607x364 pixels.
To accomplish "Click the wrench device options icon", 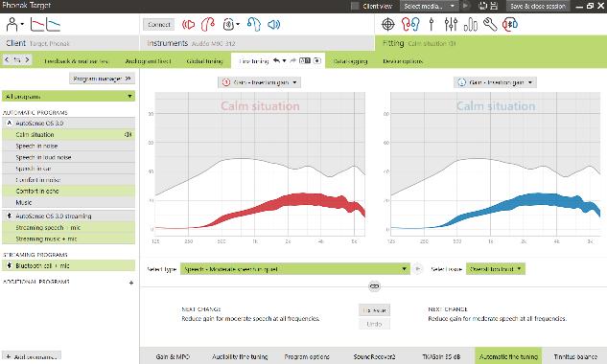I will tap(490, 24).
